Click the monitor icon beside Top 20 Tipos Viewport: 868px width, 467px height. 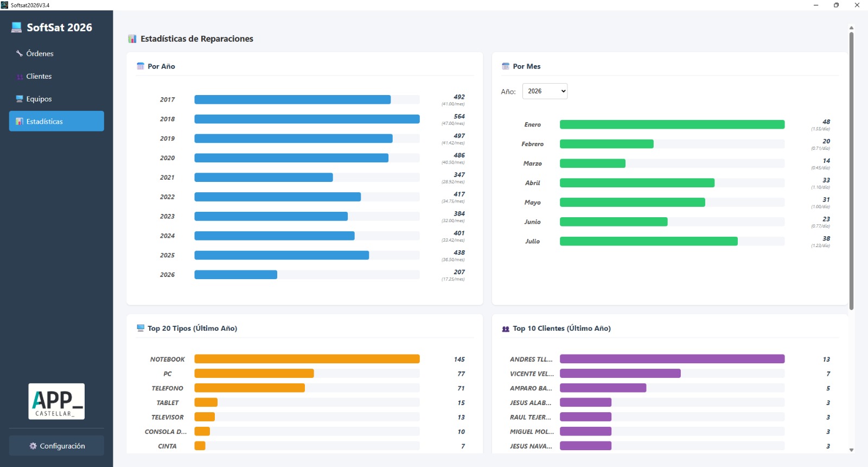141,328
